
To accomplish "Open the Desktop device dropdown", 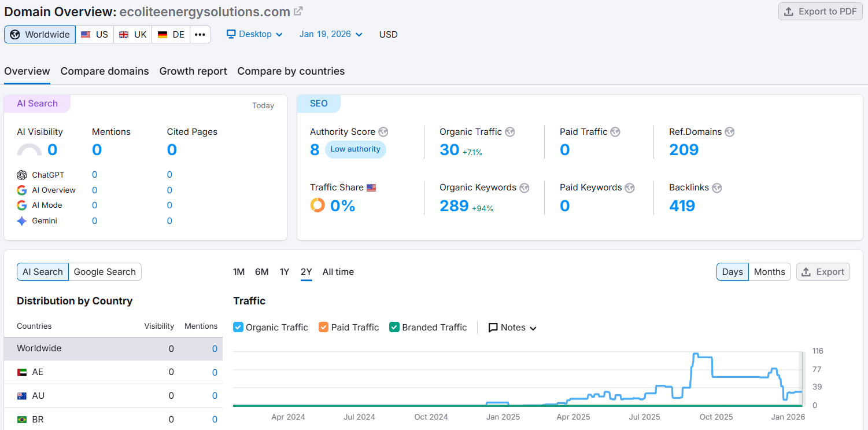I will point(254,34).
